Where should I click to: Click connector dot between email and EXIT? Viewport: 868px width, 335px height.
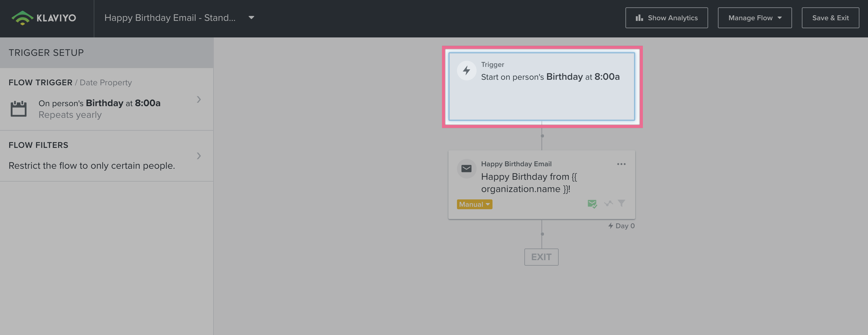coord(542,234)
